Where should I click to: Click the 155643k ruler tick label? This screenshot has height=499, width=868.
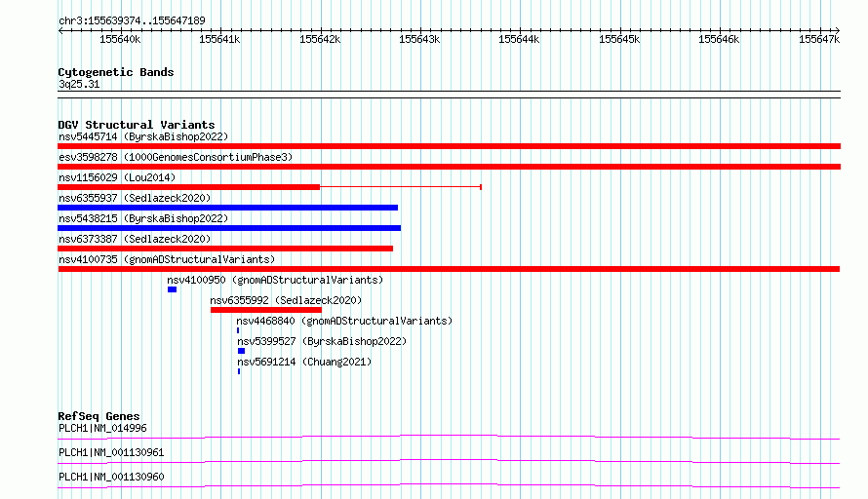tap(419, 39)
